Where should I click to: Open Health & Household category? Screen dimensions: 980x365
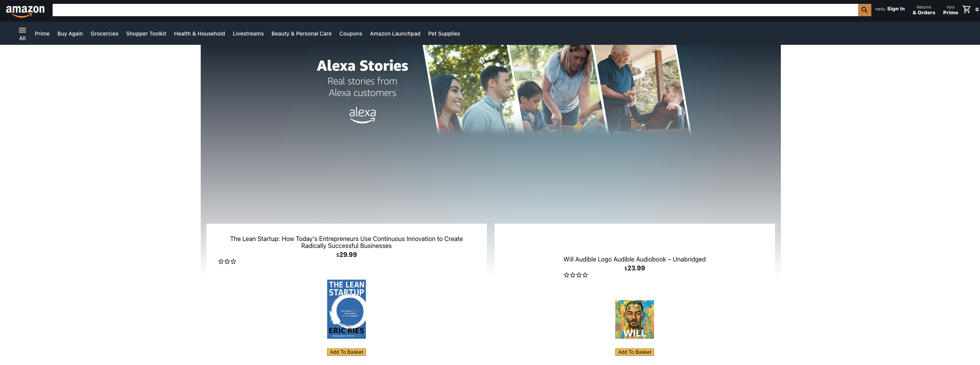[x=200, y=34]
